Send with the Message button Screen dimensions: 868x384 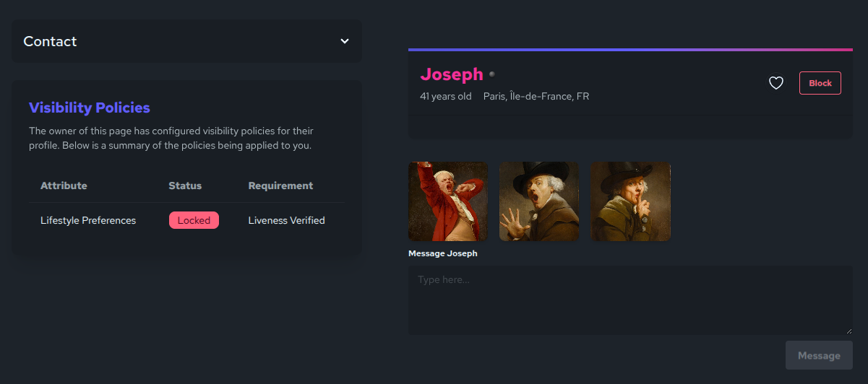(x=819, y=355)
